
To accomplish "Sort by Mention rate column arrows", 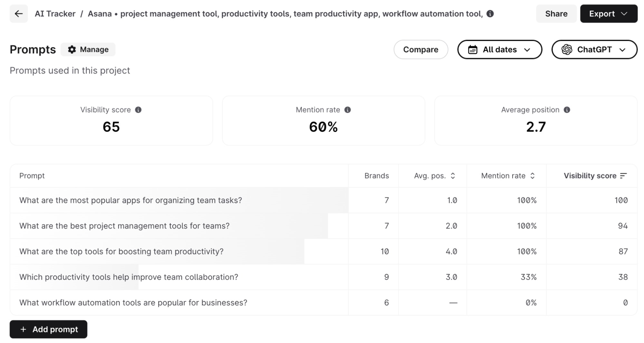I will 533,176.
